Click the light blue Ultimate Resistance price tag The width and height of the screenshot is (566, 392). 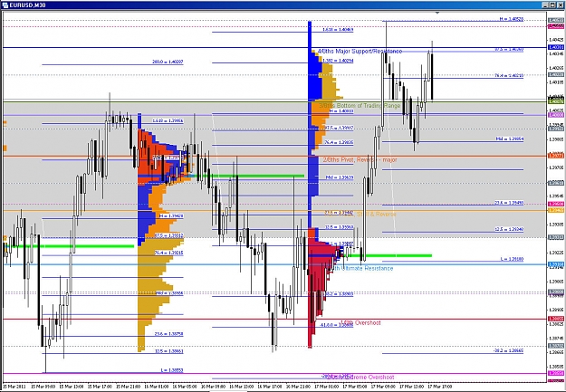tap(556, 264)
